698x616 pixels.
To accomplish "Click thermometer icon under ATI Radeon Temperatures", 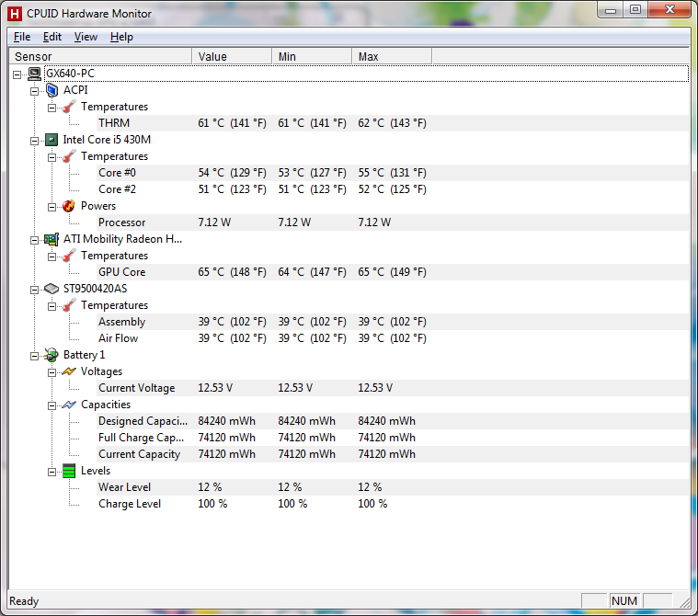I will [69, 256].
